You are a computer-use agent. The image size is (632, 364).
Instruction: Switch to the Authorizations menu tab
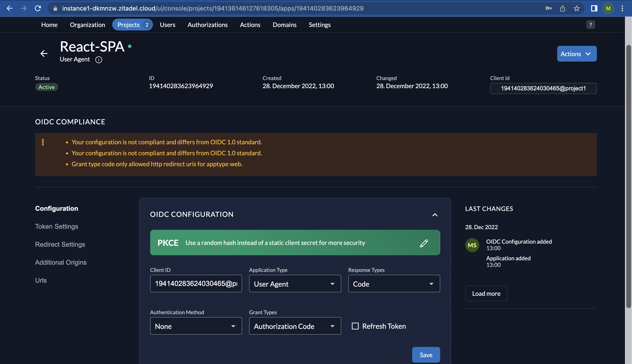[207, 25]
